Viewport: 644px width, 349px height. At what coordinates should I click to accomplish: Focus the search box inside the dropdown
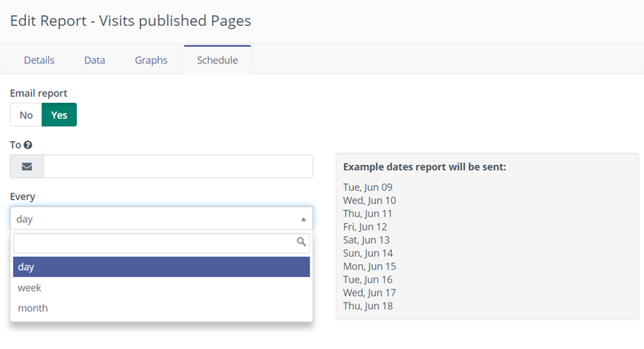pyautogui.click(x=154, y=243)
